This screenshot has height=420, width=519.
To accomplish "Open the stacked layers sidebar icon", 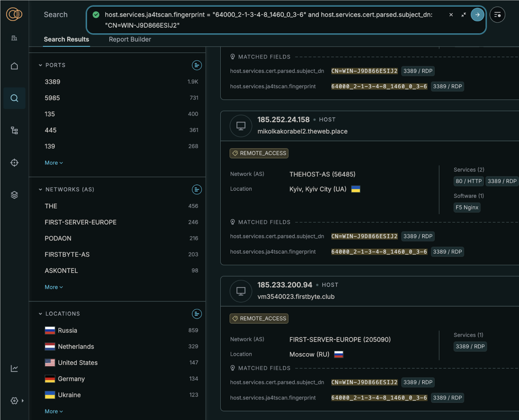I will (14, 195).
